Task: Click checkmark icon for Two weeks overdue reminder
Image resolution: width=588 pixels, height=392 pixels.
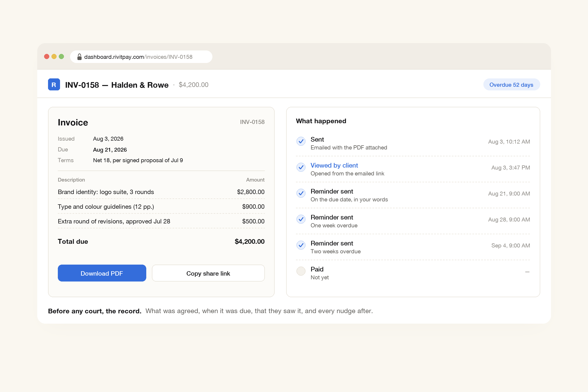Action: click(301, 245)
